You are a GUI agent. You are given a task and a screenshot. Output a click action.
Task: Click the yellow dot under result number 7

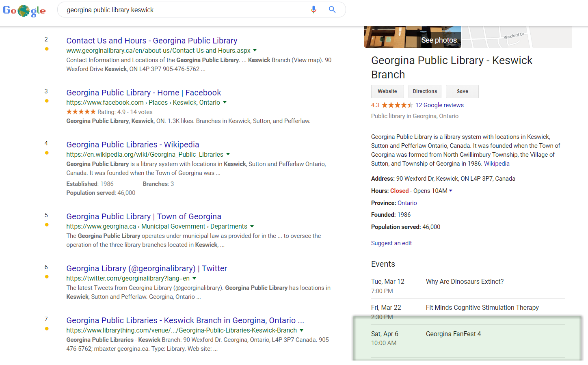pyautogui.click(x=47, y=328)
